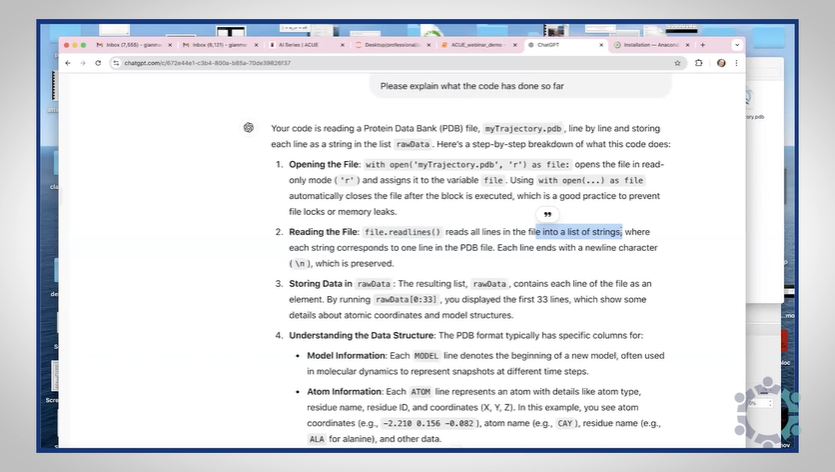Click the rawData[0:33] code snippet
Screen dimensions: 835x472
[406, 299]
